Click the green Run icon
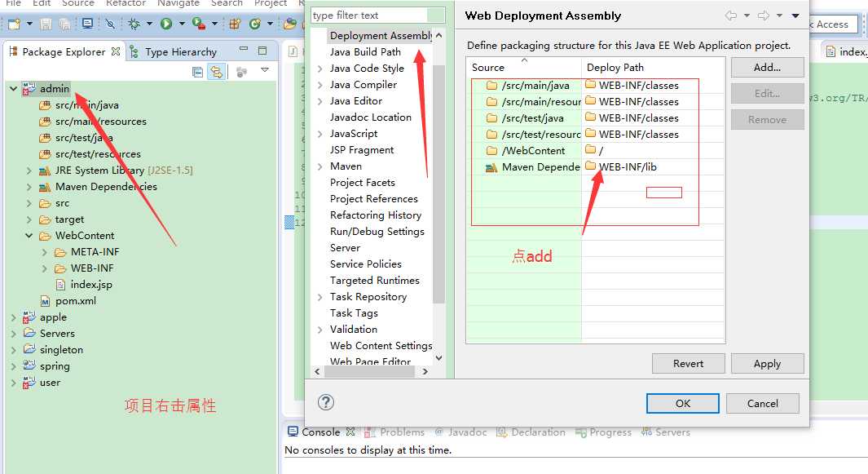The height and width of the screenshot is (474, 868). [166, 24]
